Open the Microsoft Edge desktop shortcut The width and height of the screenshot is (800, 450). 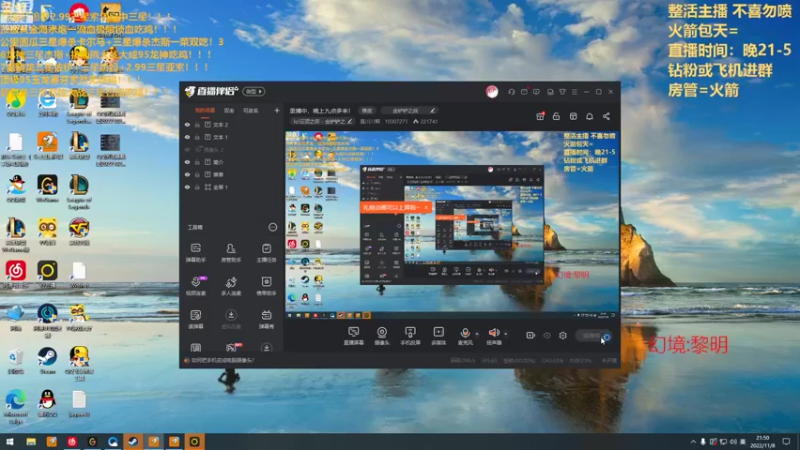tap(16, 407)
